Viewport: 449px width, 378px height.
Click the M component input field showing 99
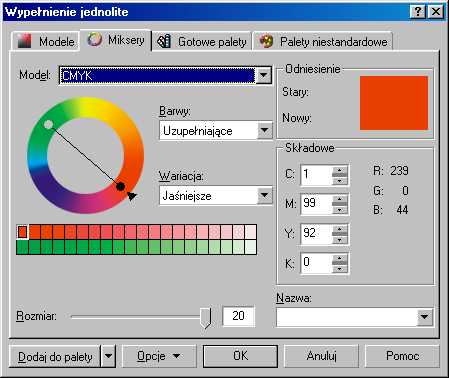pos(316,204)
